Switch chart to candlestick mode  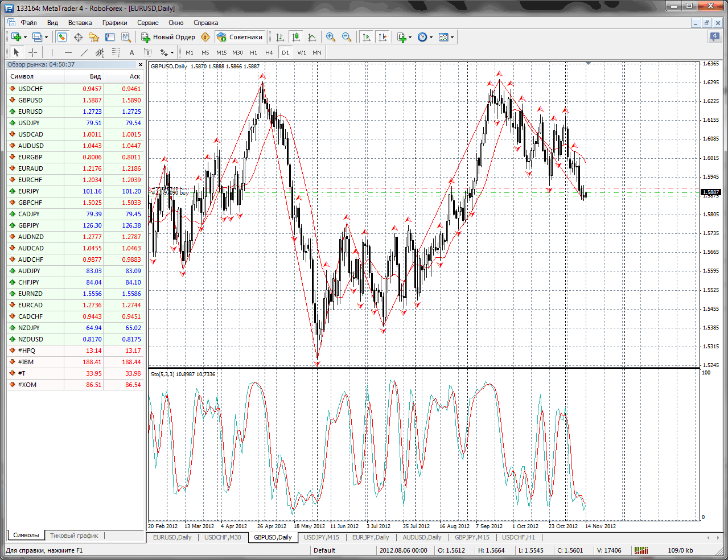(x=296, y=37)
